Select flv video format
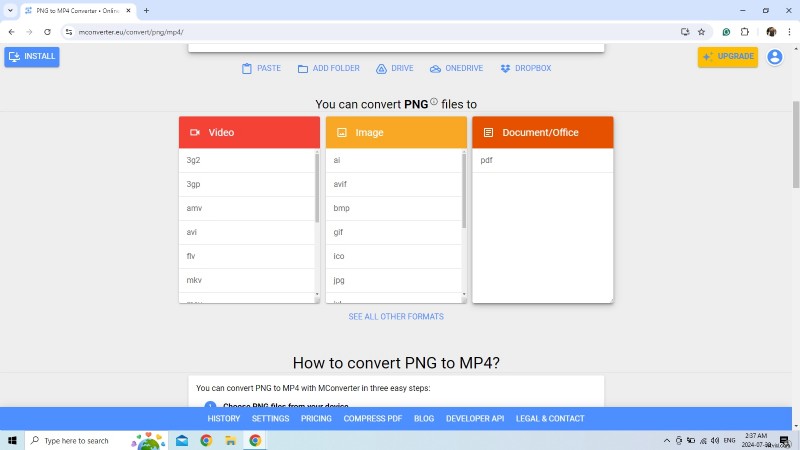800x450 pixels. pos(247,256)
